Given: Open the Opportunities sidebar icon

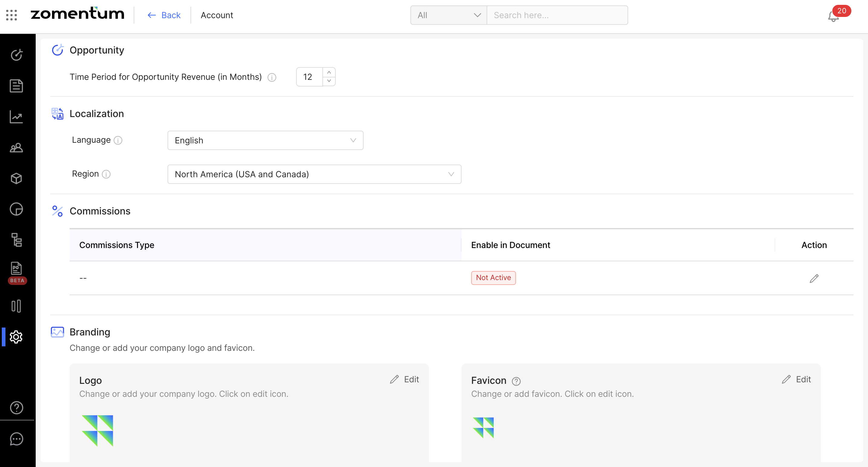Looking at the screenshot, I should point(16,55).
